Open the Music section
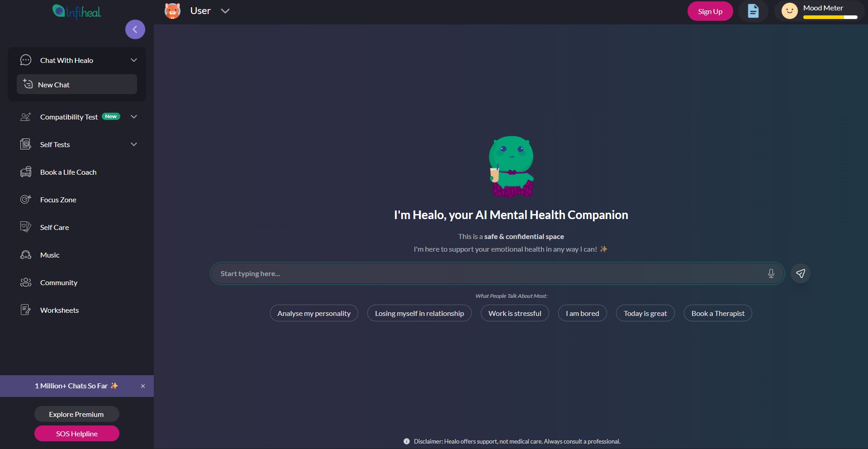The height and width of the screenshot is (449, 868). click(x=50, y=255)
